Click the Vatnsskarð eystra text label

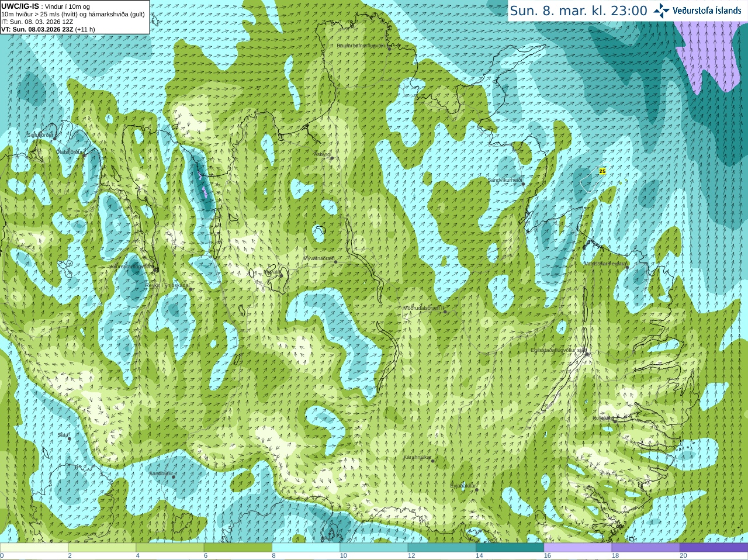coord(605,264)
